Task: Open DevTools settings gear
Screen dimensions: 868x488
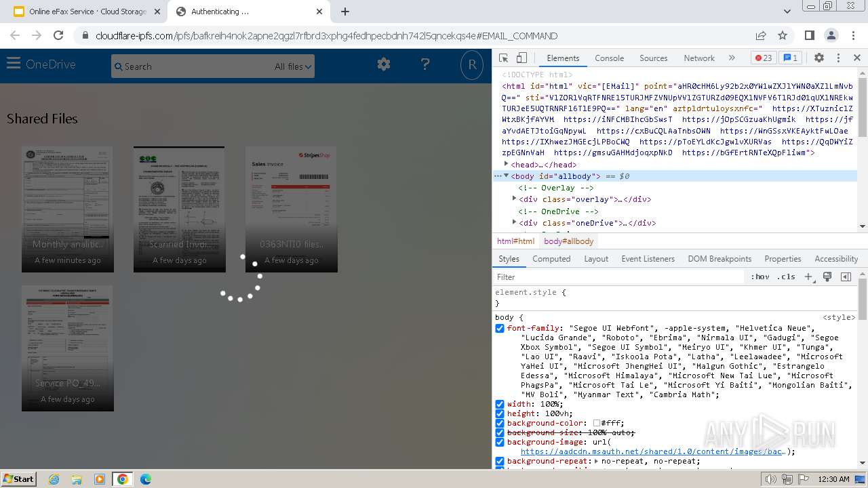Action: click(819, 58)
